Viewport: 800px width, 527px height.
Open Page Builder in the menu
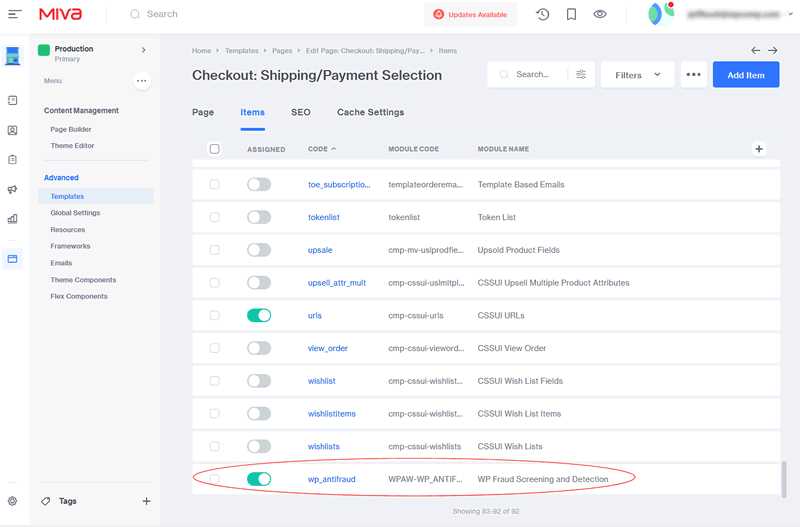[71, 130]
